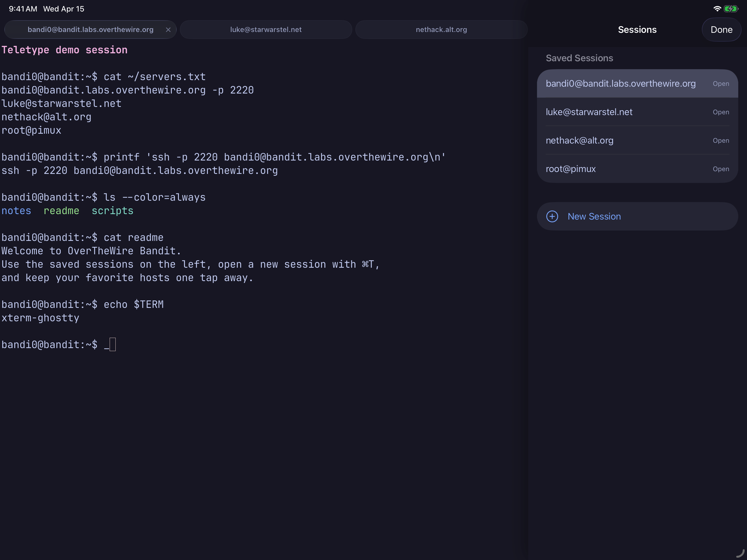
Task: Click the plus circle icon beside New Session
Action: 552,217
